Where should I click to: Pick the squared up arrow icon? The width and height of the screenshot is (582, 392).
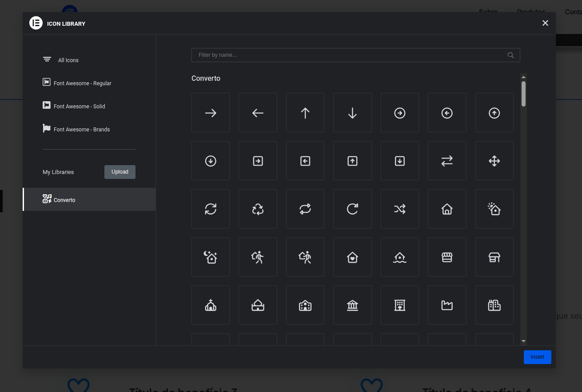click(352, 161)
